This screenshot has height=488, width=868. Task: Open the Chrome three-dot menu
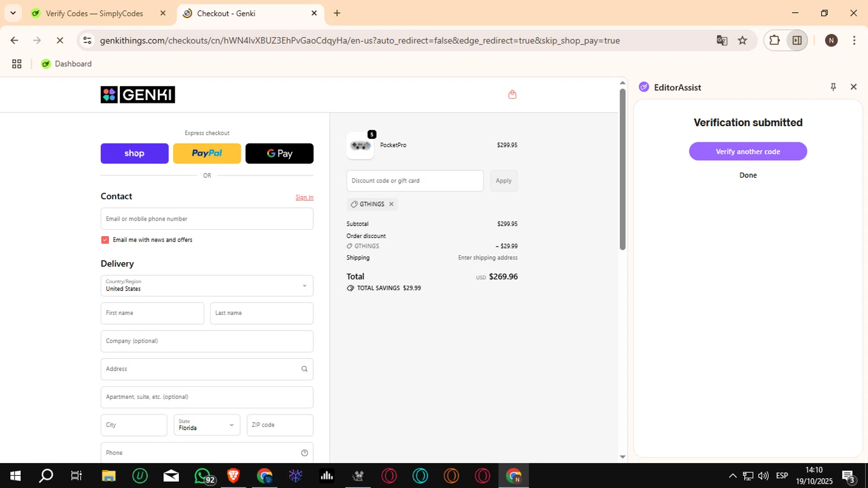tap(854, 41)
